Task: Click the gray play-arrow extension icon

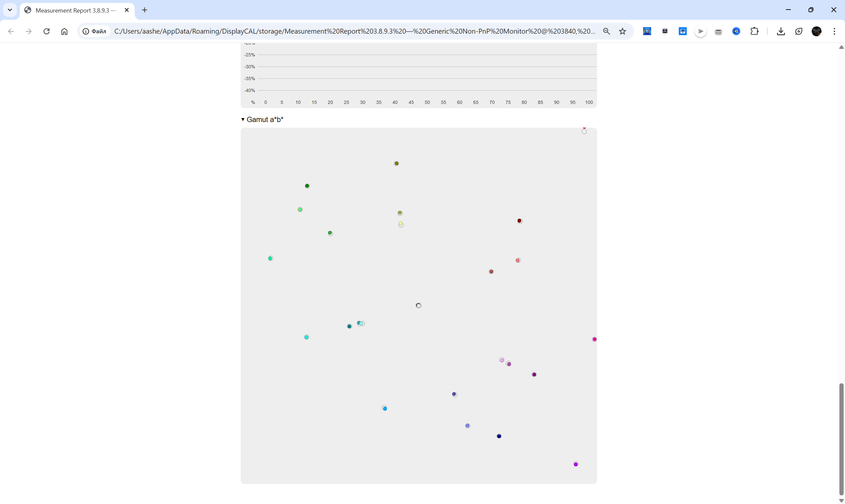Action: coord(700,31)
